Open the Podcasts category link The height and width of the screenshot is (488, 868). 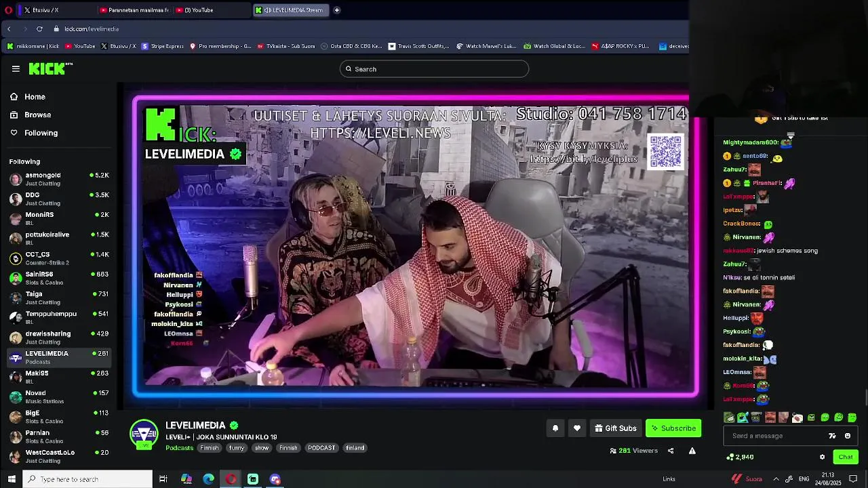click(x=180, y=448)
